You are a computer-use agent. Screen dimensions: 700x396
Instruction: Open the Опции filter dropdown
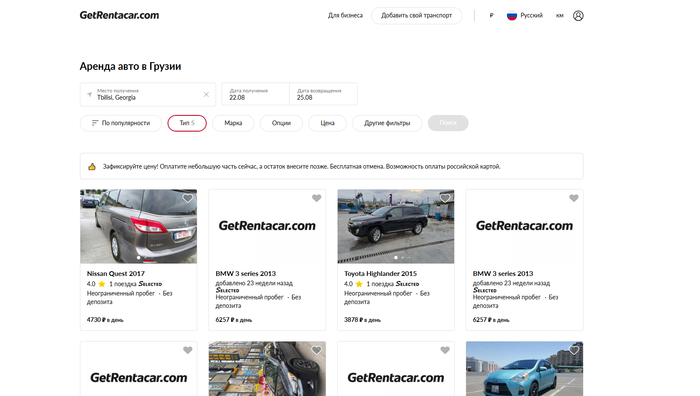click(281, 123)
